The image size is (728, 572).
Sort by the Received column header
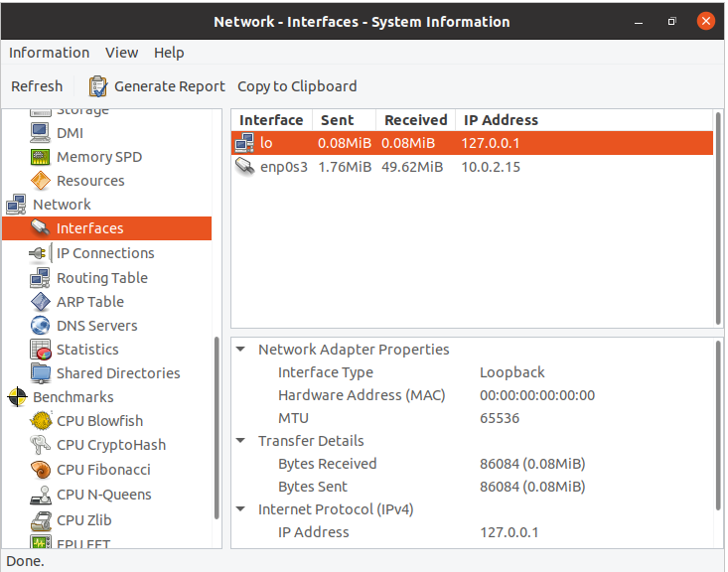coord(415,120)
